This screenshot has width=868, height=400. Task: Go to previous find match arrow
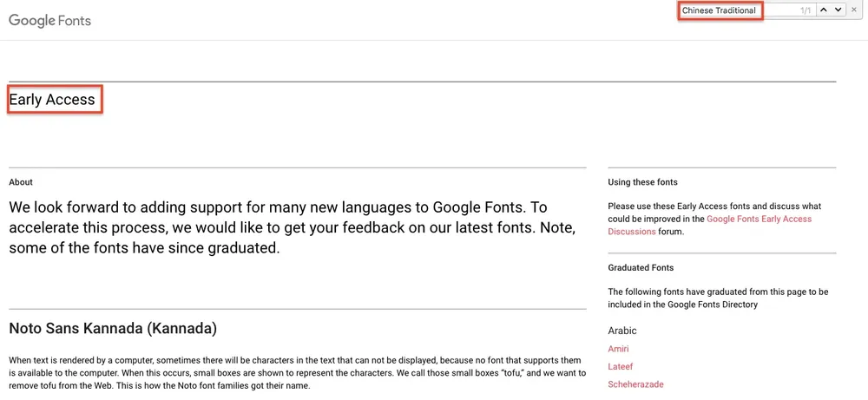tap(824, 10)
